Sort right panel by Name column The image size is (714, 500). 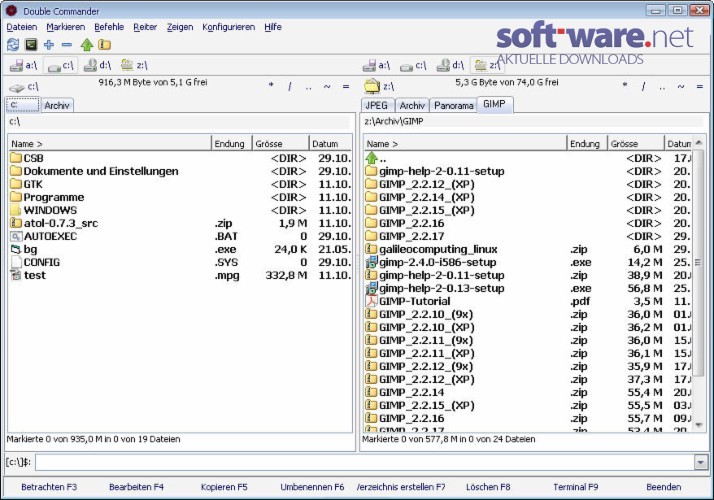[465, 144]
